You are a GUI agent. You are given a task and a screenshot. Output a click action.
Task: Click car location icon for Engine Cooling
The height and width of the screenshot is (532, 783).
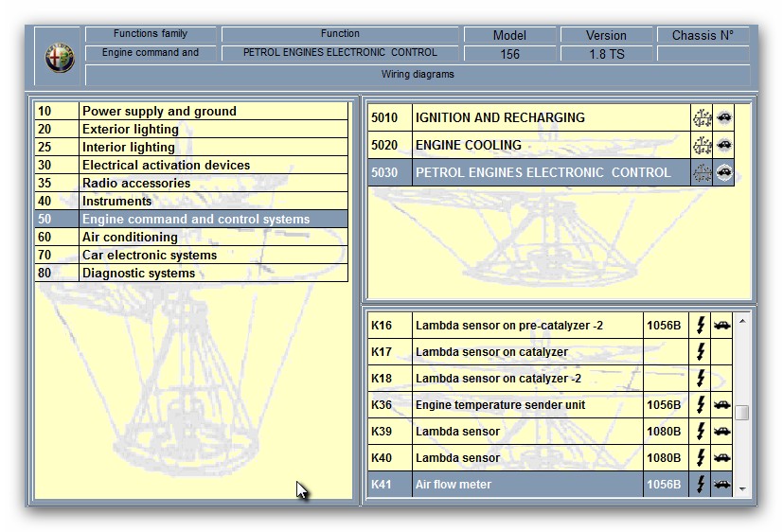tap(724, 146)
